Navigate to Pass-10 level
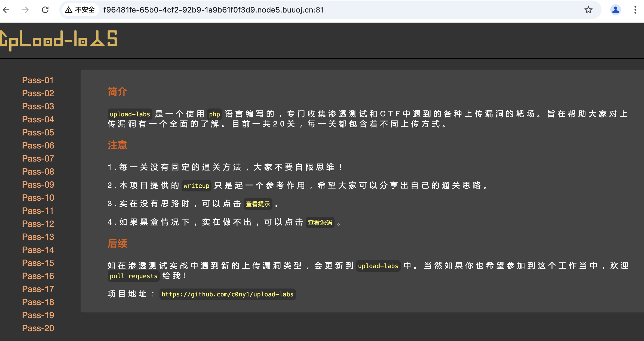The height and width of the screenshot is (341, 644). point(38,198)
